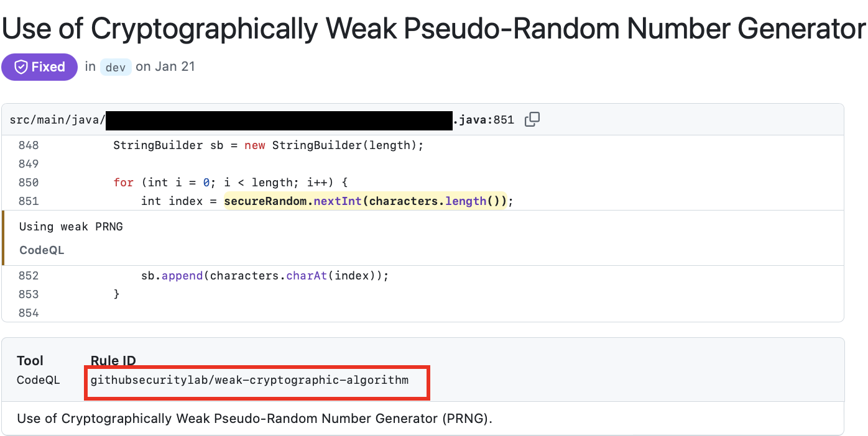The height and width of the screenshot is (436, 868).
Task: Click the src/main/java file path text
Action: [58, 120]
